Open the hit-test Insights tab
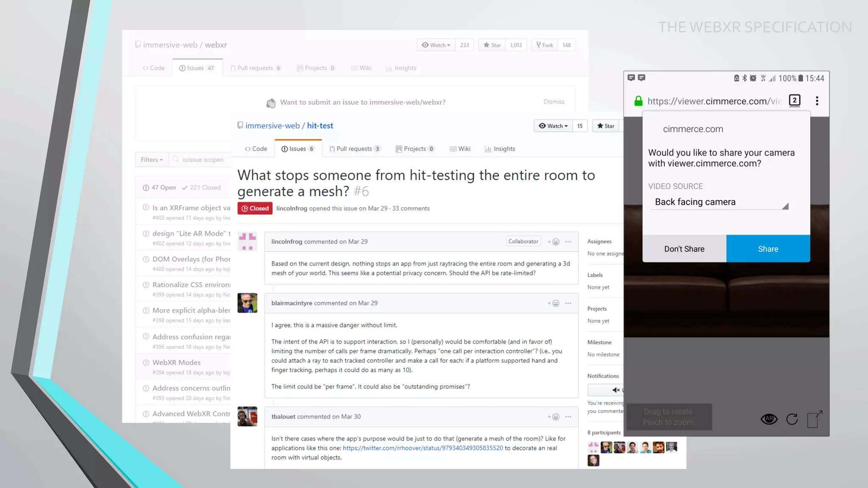 (x=500, y=149)
